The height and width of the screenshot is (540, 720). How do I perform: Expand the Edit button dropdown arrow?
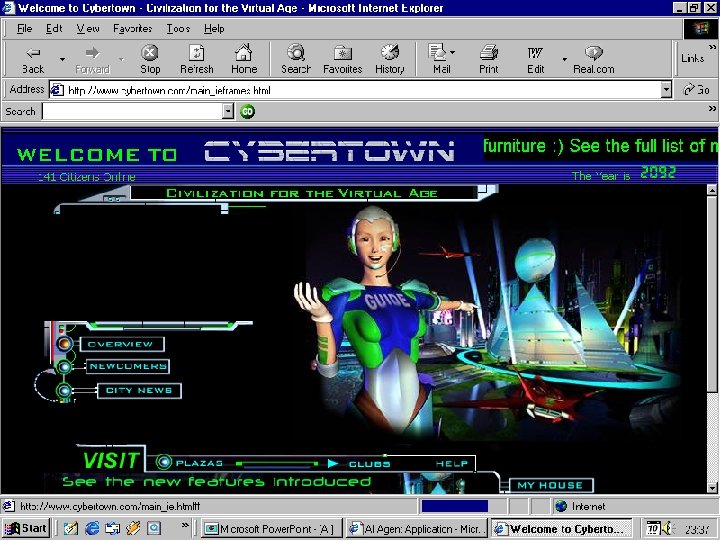click(x=564, y=60)
